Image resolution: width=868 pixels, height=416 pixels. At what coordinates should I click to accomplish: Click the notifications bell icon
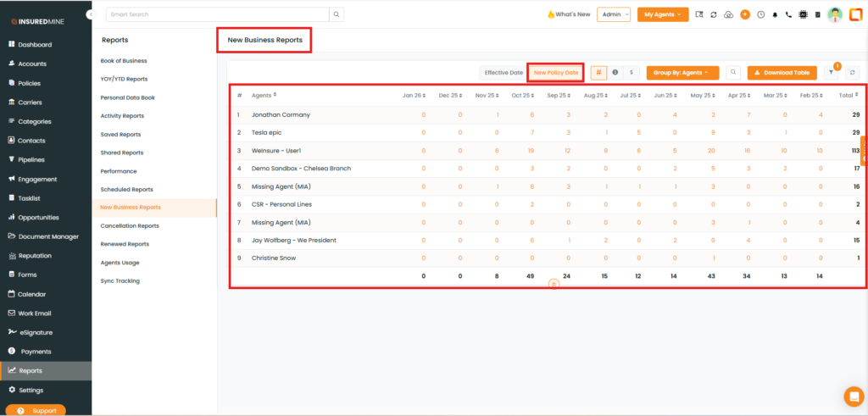[x=775, y=14]
